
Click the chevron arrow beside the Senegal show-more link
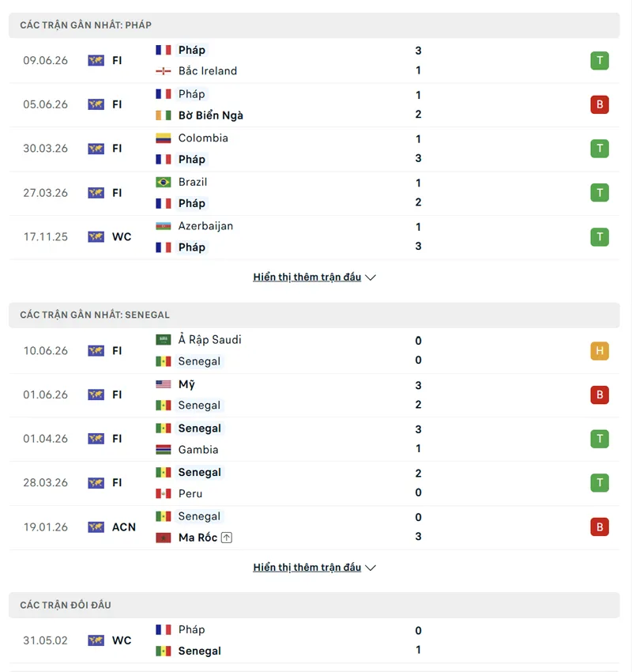tap(371, 568)
